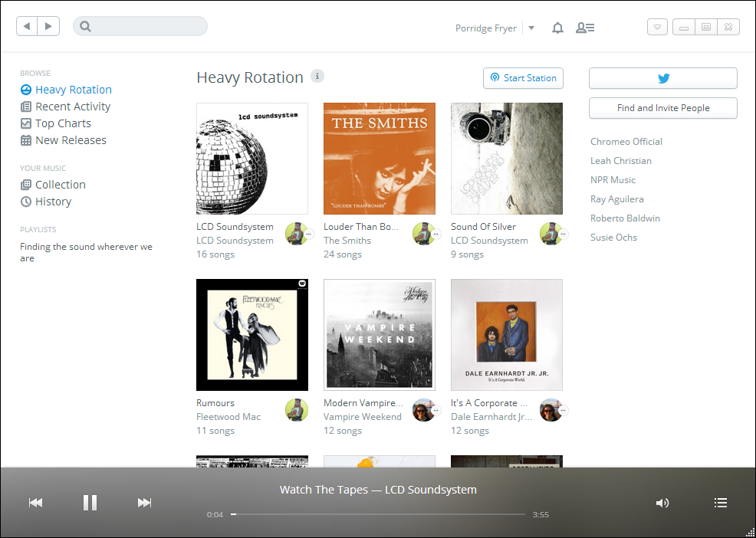Open Collection in the sidebar

pyautogui.click(x=60, y=184)
